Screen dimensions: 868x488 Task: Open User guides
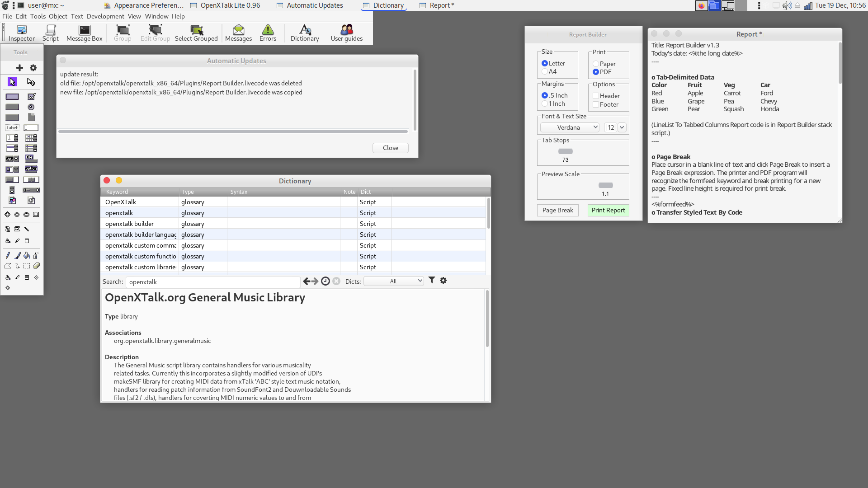point(347,33)
